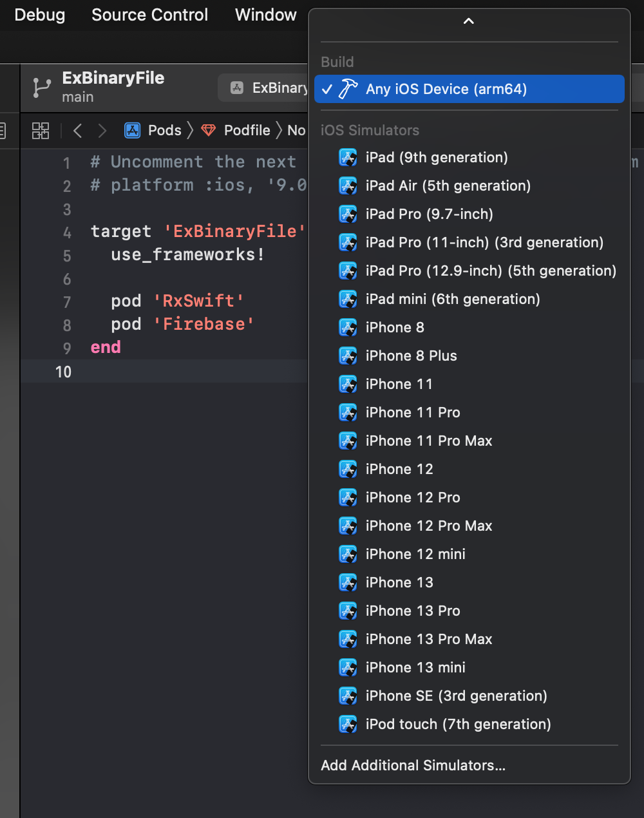644x818 pixels.
Task: Select the iPhone 11 Pro simulator
Action: click(469, 412)
